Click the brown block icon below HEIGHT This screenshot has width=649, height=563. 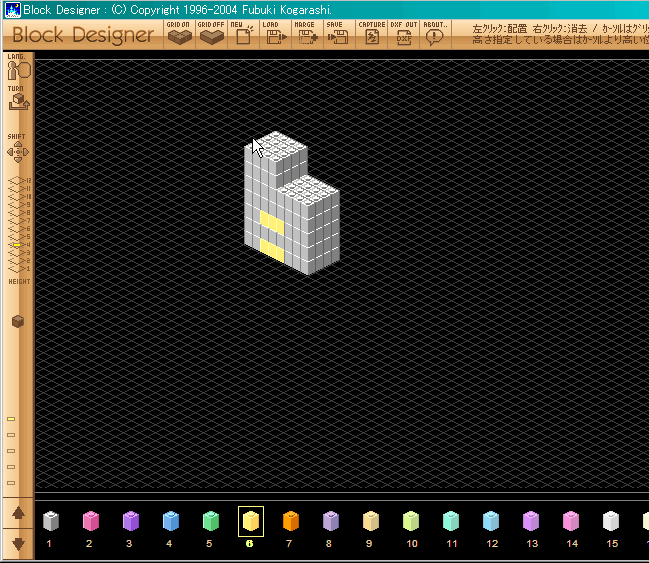tap(18, 321)
